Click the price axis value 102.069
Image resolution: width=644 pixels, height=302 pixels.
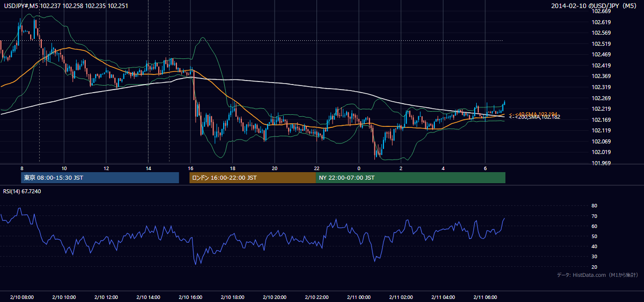tap(601, 141)
